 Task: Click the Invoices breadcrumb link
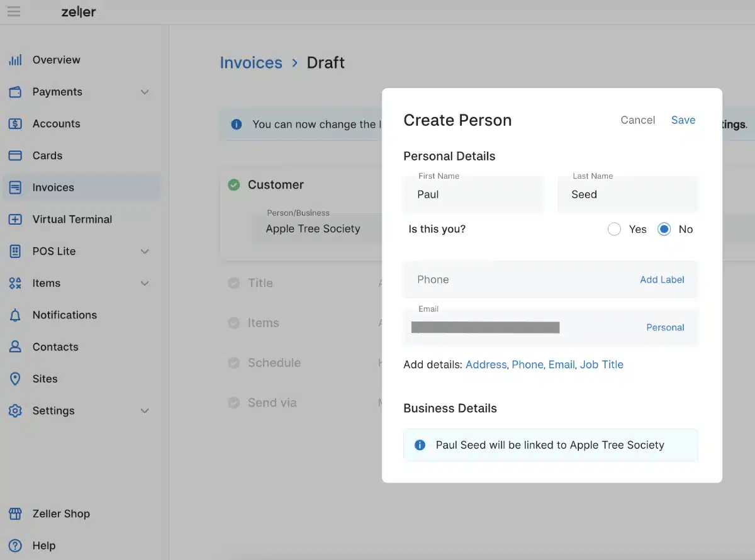251,63
